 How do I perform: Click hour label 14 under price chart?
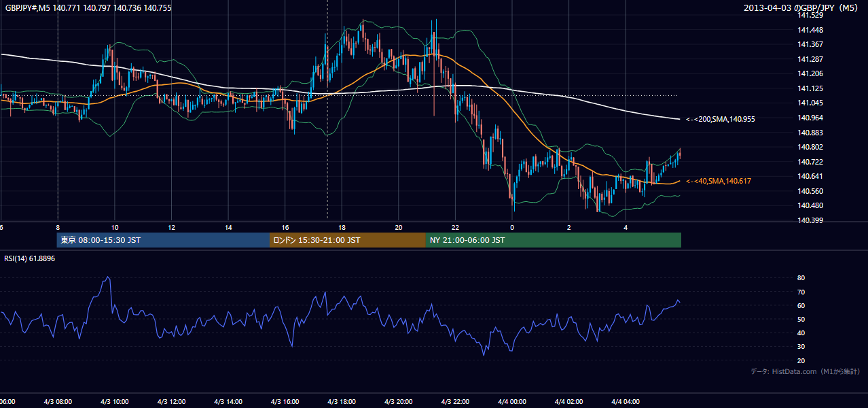228,227
